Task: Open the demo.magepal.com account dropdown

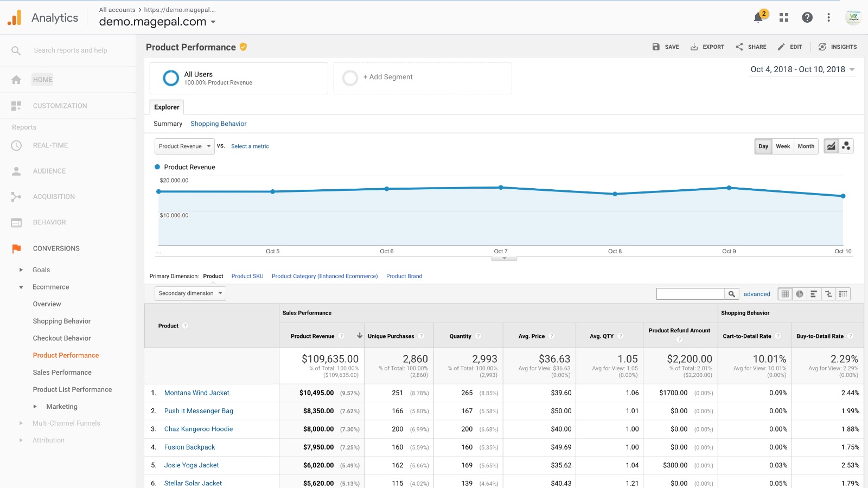Action: coord(157,22)
